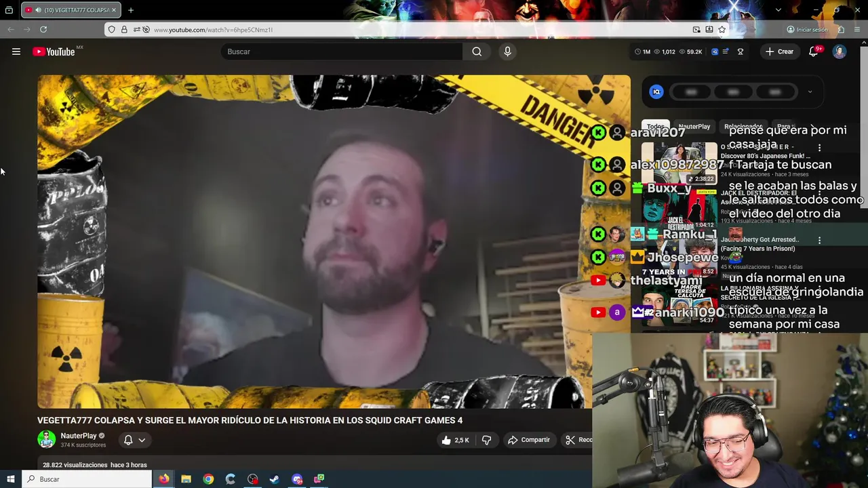Like the video with thumbs up
Image resolution: width=868 pixels, height=488 pixels.
point(454,440)
